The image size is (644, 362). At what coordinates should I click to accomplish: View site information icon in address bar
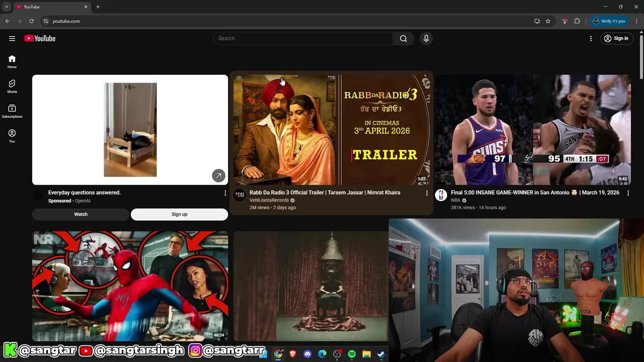coord(46,21)
